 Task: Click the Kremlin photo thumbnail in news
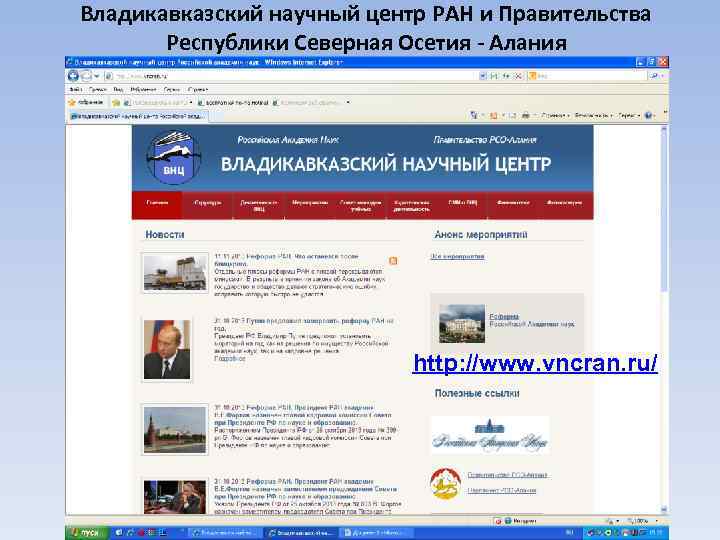point(175,429)
